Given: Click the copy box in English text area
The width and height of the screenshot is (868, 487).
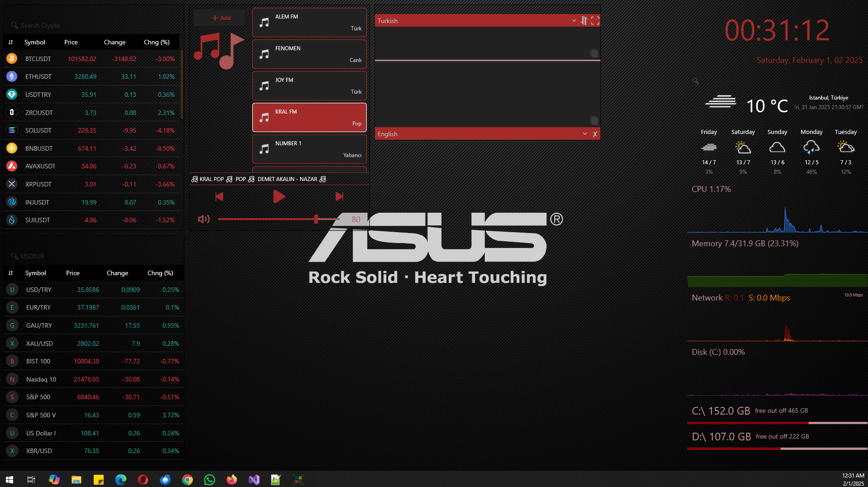Looking at the screenshot, I should click(594, 120).
